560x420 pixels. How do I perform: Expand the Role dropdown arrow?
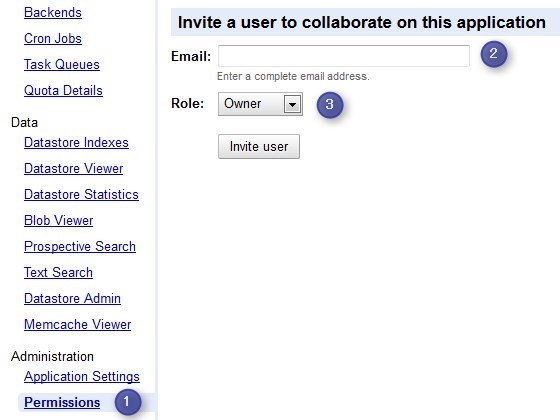(292, 104)
